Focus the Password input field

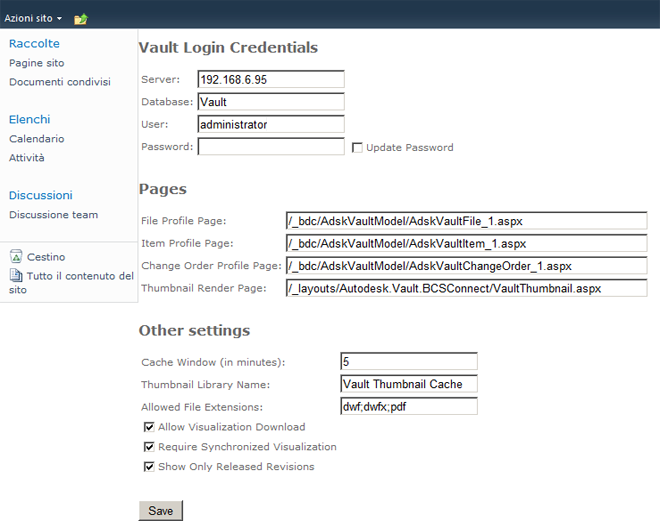pyautogui.click(x=271, y=146)
